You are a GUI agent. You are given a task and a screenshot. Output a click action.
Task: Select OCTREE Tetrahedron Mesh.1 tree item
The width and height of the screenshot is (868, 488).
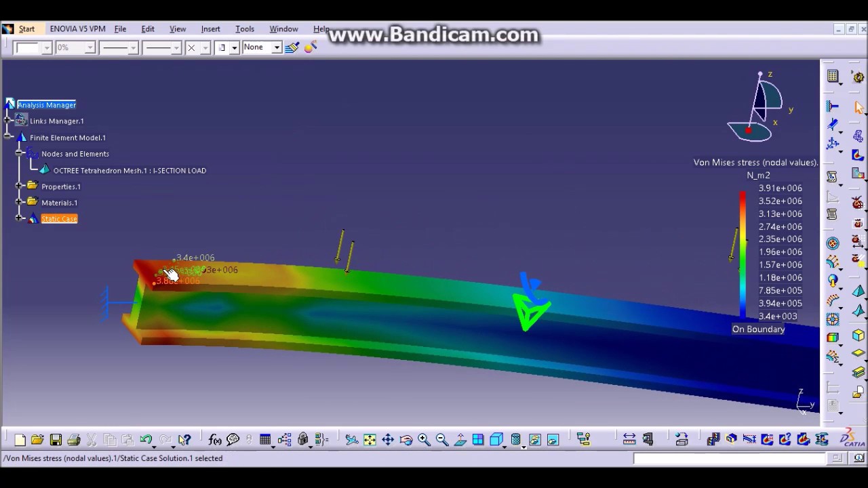(x=130, y=171)
